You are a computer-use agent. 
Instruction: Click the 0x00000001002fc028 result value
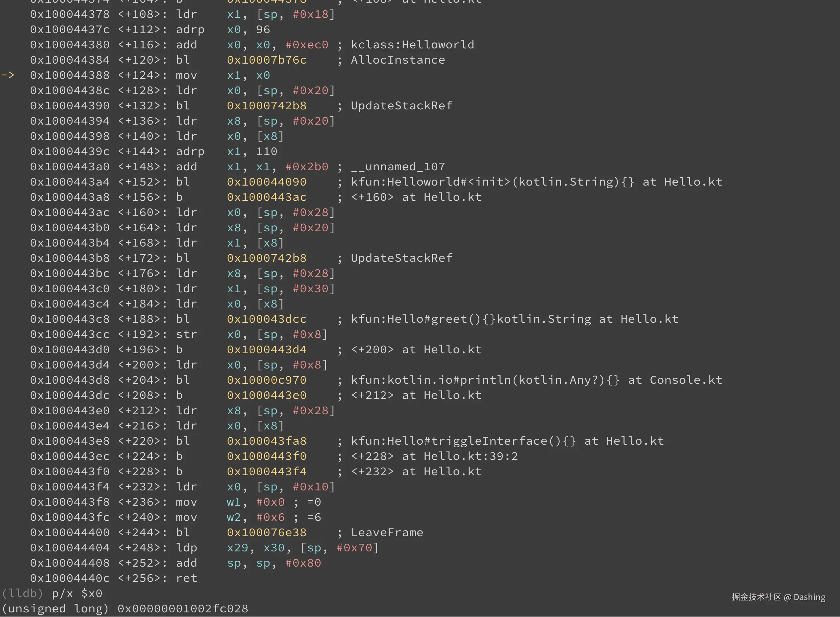coord(183,609)
